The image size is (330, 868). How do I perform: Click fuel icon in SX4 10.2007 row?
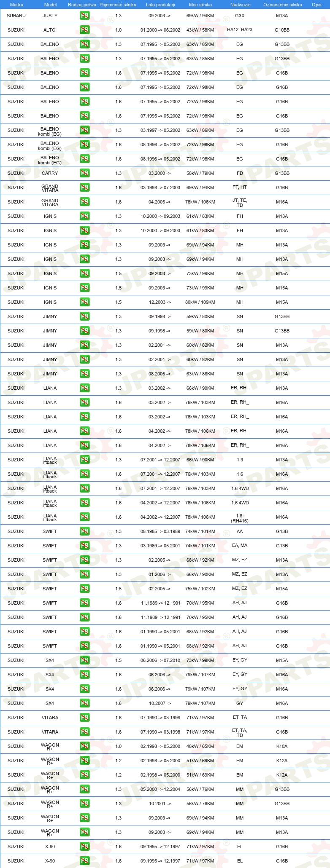pyautogui.click(x=84, y=703)
